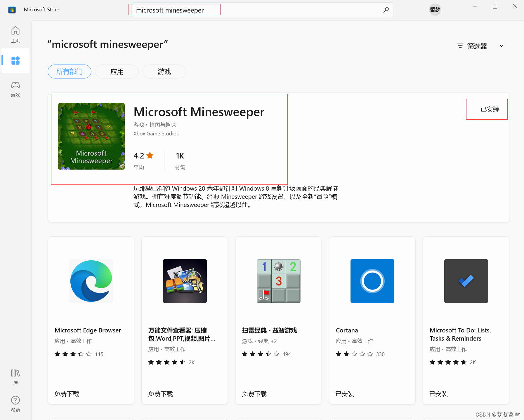The width and height of the screenshot is (524, 420).
Task: Open the Cortana title text
Action: 347,330
